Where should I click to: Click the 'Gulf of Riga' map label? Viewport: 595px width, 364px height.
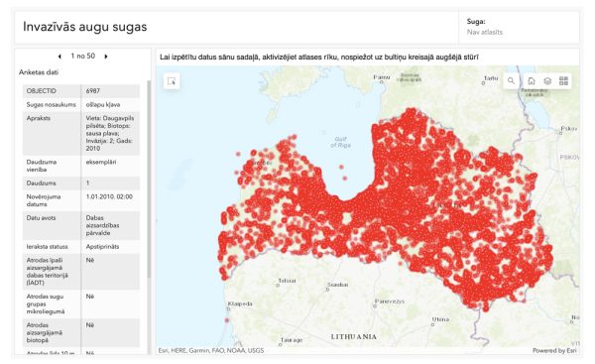pyautogui.click(x=340, y=142)
